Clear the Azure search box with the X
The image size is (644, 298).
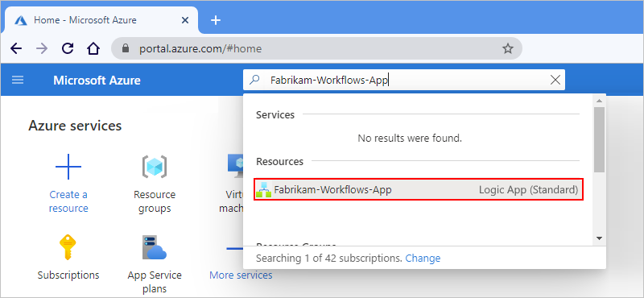click(x=555, y=81)
